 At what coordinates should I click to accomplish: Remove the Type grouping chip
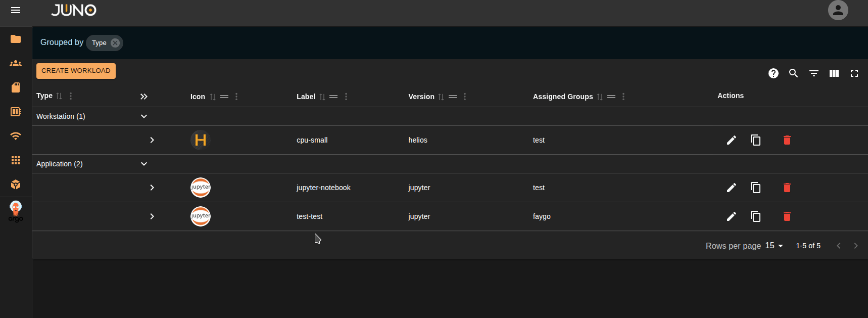115,43
